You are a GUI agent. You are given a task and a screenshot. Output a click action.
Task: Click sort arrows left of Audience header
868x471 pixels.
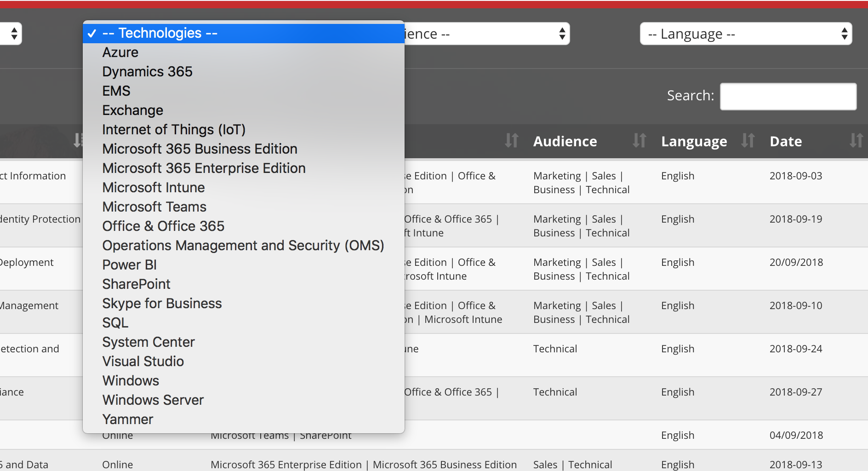pos(512,140)
